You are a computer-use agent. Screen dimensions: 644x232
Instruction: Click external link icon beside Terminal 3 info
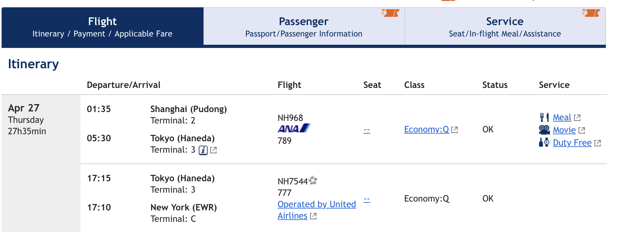[213, 150]
